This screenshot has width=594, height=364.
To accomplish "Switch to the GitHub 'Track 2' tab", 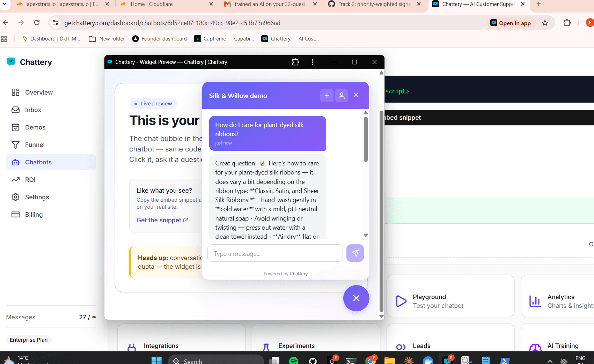I will pos(374,4).
